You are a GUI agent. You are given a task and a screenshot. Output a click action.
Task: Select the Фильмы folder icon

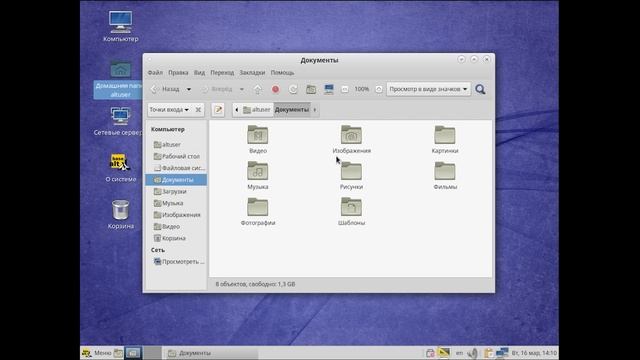point(445,171)
